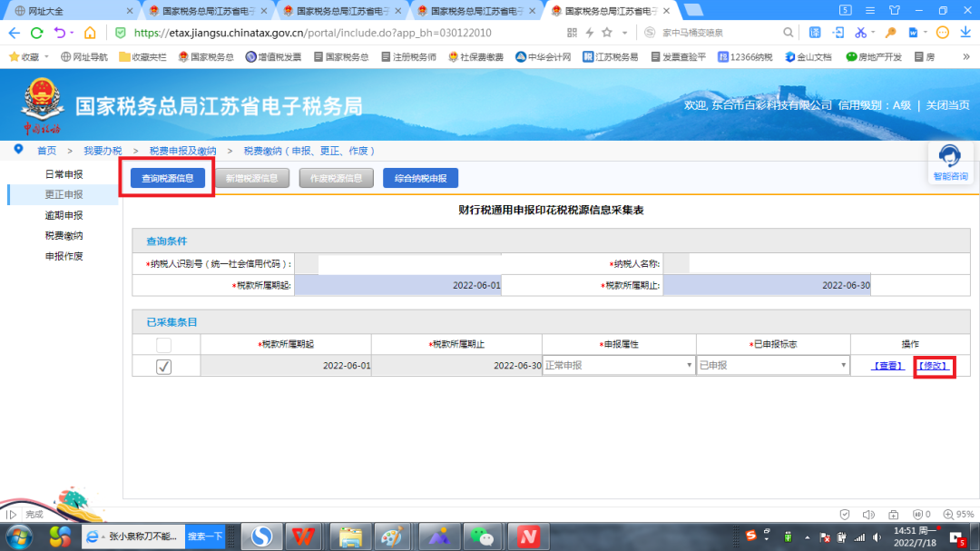Viewport: 980px width, 551px height.
Task: Show hidden tray icons arrow
Action: point(807,537)
